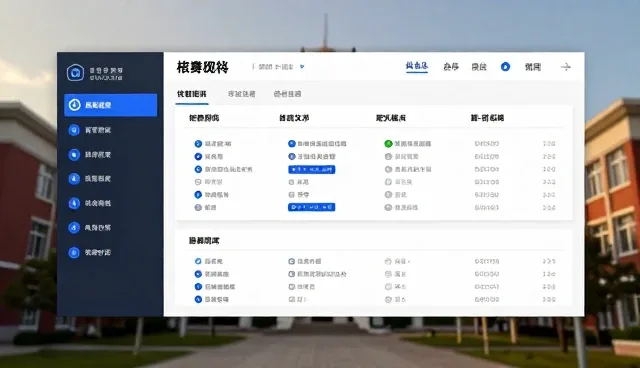Open the dropdown arrow beside the page title
Viewport: 640px width, 368px height.
pos(302,67)
